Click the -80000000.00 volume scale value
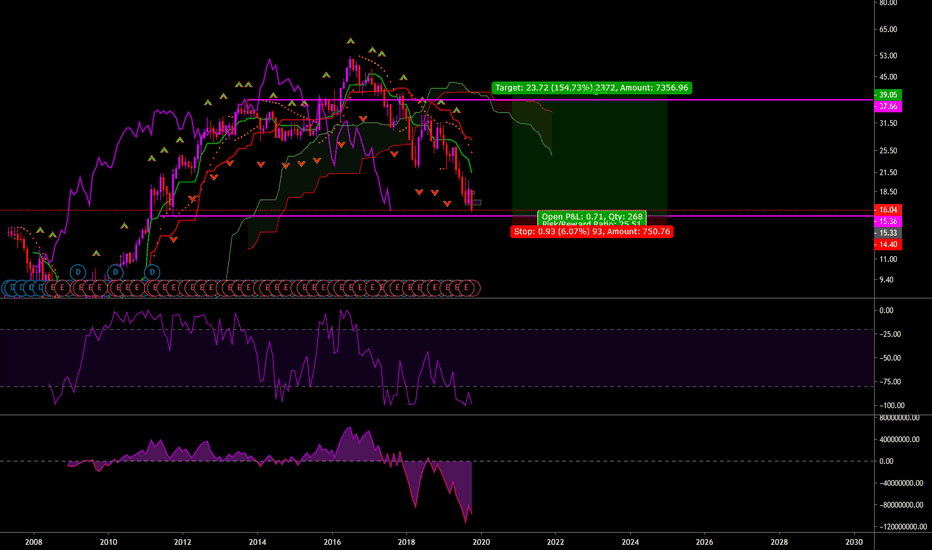 point(902,505)
